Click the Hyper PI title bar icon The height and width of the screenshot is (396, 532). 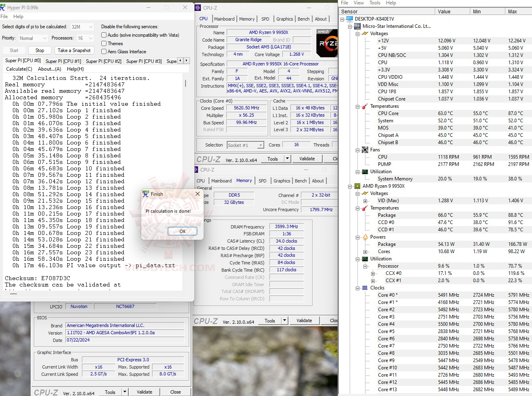pyautogui.click(x=3, y=7)
